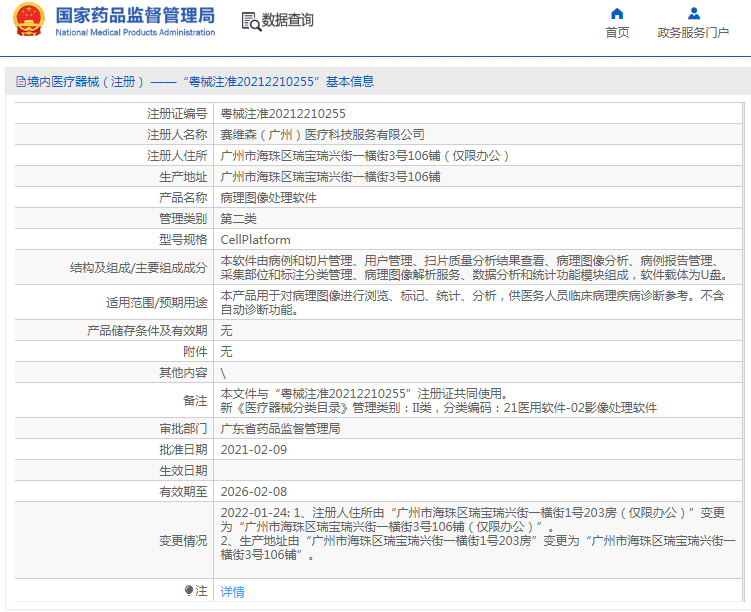
Task: Click the CellPlatform model value
Action: click(x=255, y=239)
